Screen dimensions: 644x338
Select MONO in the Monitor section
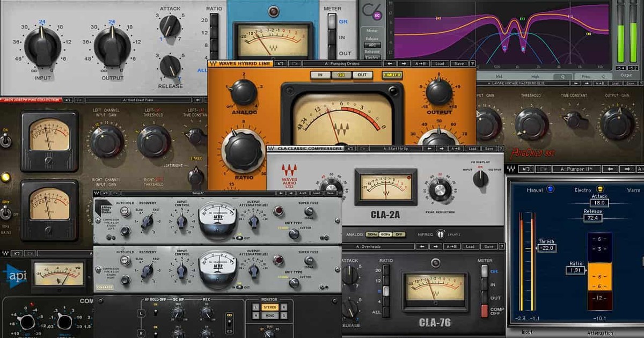[270, 315]
